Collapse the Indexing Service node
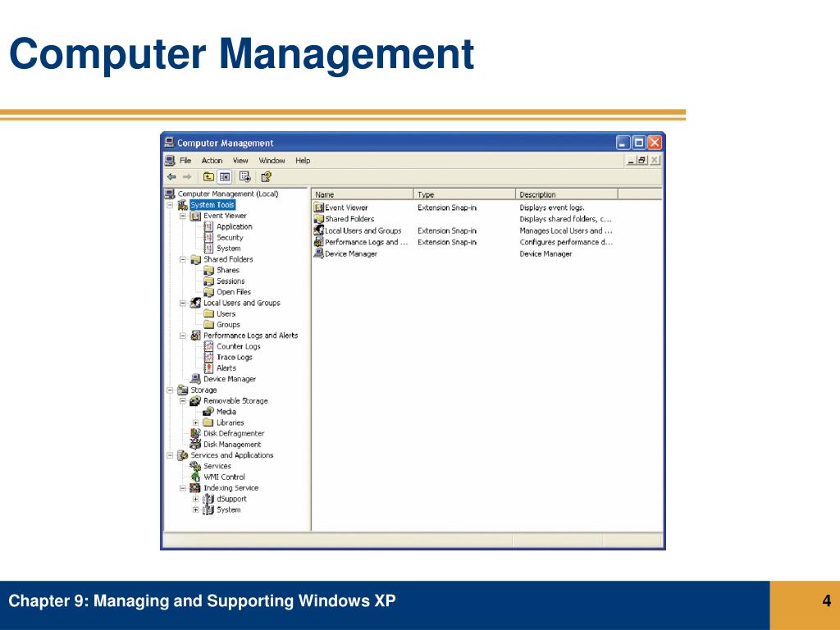 tap(183, 488)
